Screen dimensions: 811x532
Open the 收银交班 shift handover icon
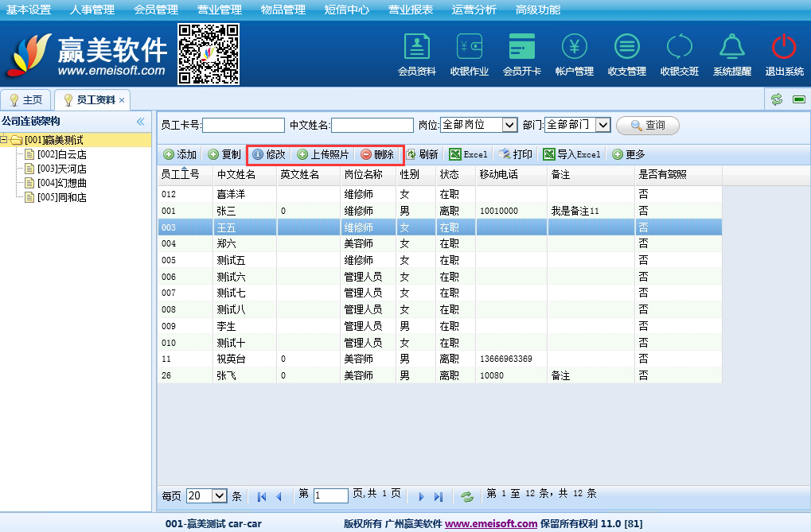[679, 48]
